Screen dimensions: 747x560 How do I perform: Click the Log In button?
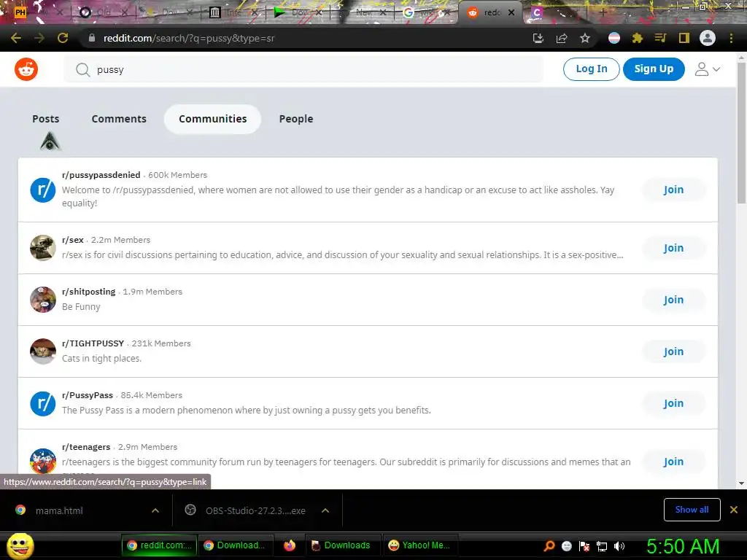(x=591, y=69)
